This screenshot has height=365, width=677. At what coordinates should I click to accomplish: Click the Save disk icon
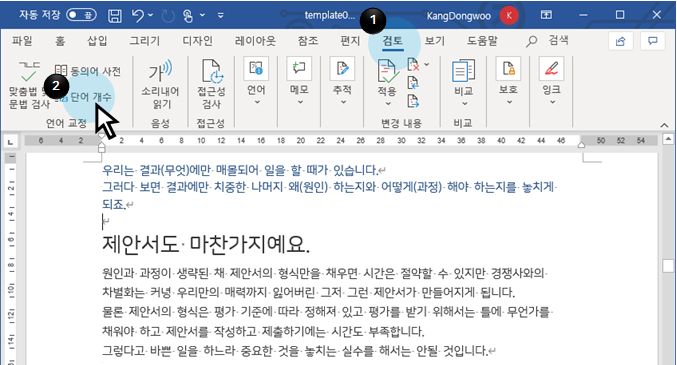[x=114, y=16]
